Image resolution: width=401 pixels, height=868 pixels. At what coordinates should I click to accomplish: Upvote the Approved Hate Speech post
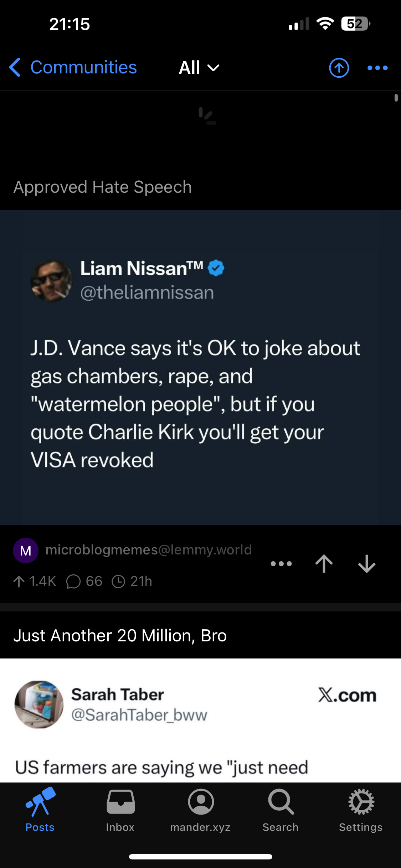pos(324,564)
